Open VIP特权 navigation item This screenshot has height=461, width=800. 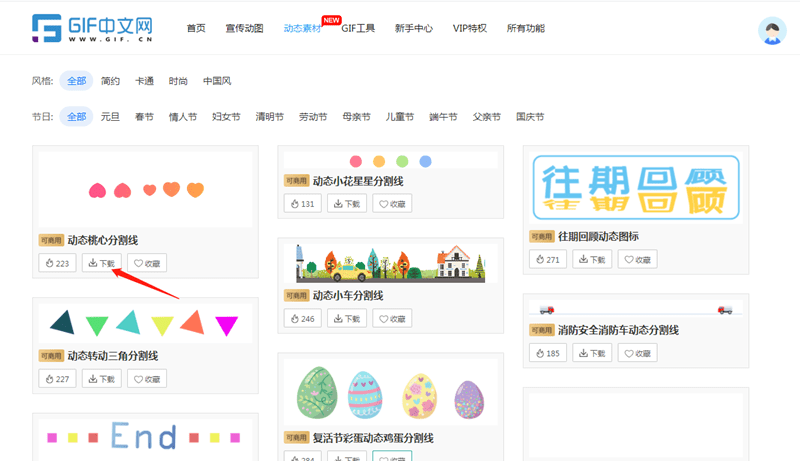click(x=470, y=28)
